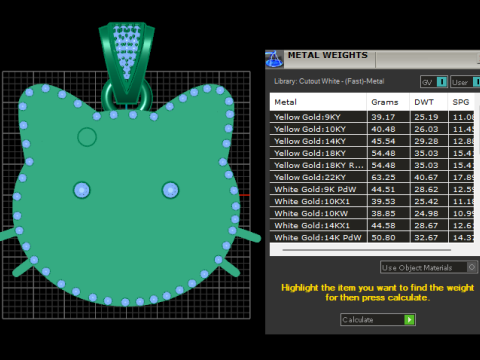The width and height of the screenshot is (480, 360).
Task: Click the 24.98 DWT value
Action: tap(426, 213)
